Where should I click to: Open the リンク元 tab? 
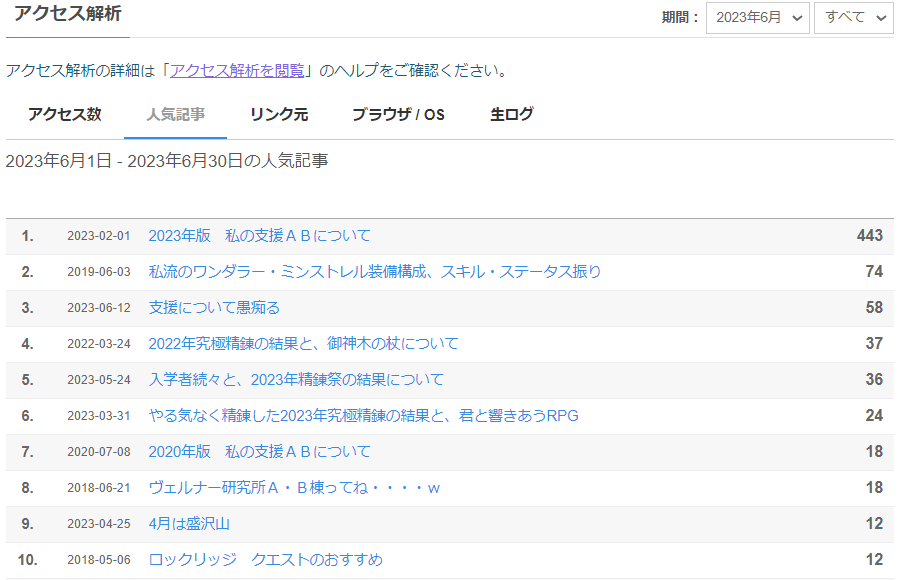pos(279,114)
